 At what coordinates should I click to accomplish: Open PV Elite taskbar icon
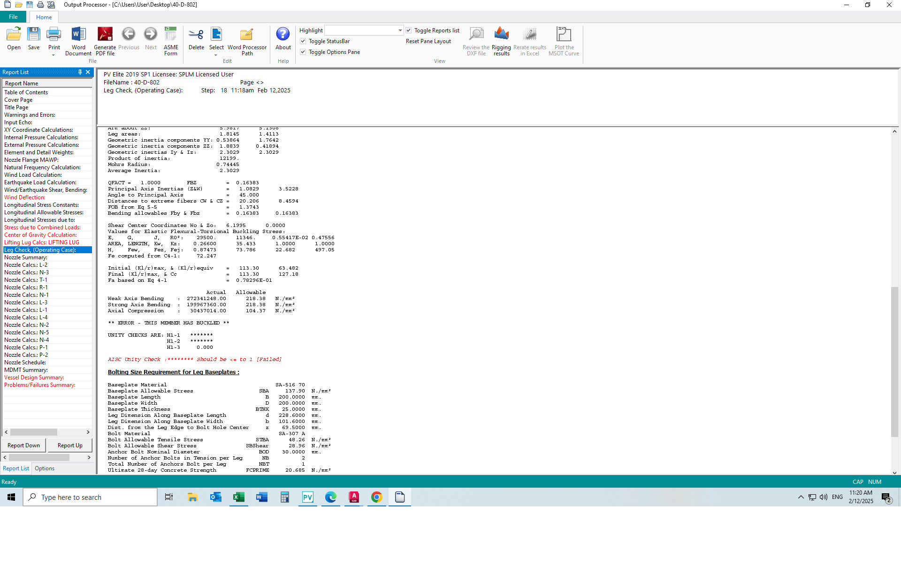point(307,497)
